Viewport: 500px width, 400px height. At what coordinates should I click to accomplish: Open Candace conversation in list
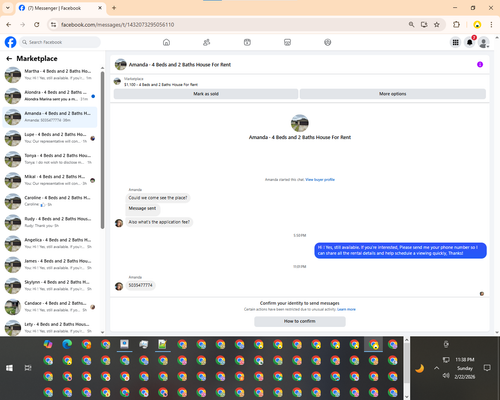[50, 307]
